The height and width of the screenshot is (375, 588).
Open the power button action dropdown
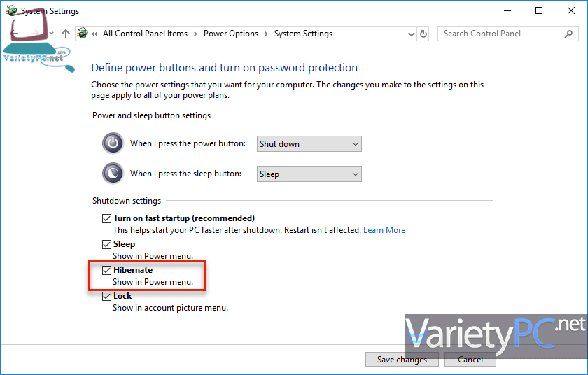pyautogui.click(x=309, y=144)
